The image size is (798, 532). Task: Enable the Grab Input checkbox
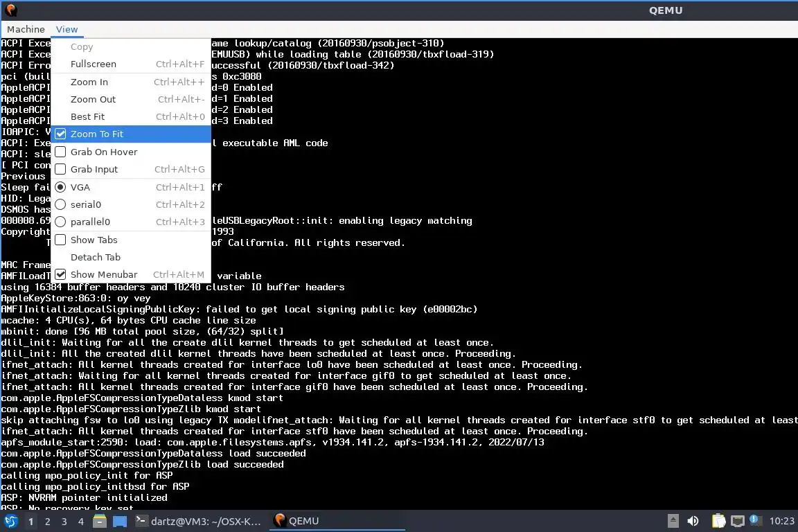(x=131, y=169)
